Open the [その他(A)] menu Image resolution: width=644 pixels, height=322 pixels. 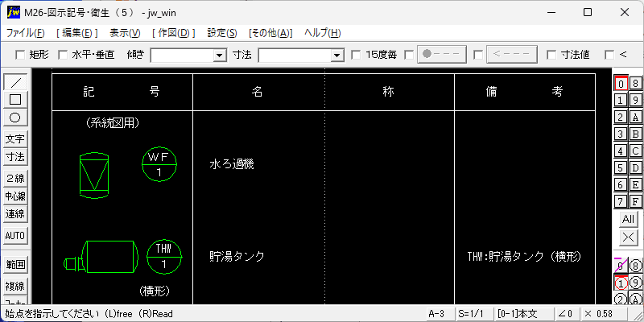(270, 33)
